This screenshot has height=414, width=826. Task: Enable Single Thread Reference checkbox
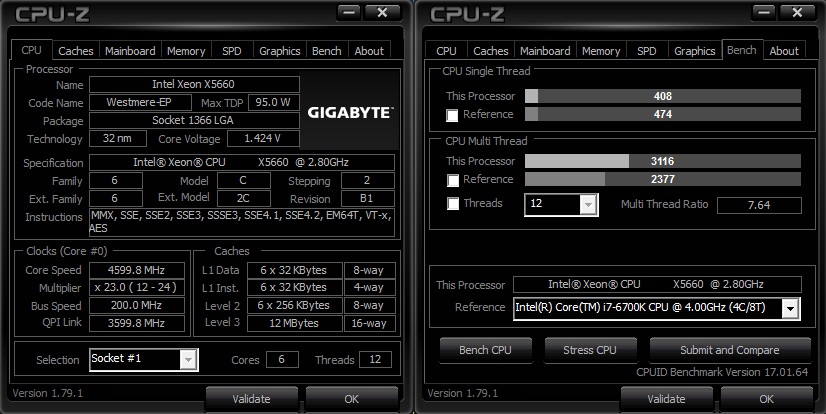tap(452, 115)
